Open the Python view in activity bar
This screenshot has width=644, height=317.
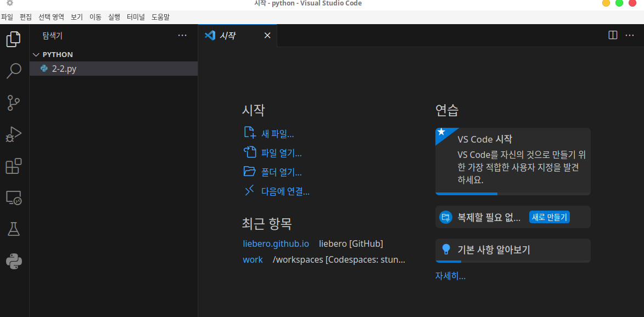pos(14,261)
